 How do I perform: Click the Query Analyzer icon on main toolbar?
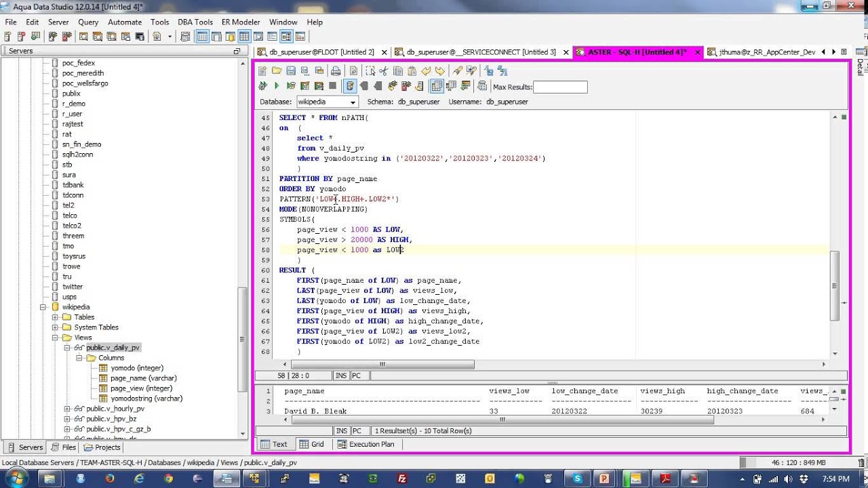(83, 37)
